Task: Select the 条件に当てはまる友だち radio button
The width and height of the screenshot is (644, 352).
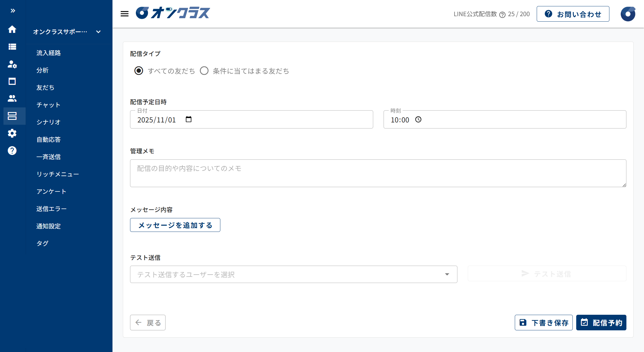Action: tap(204, 71)
